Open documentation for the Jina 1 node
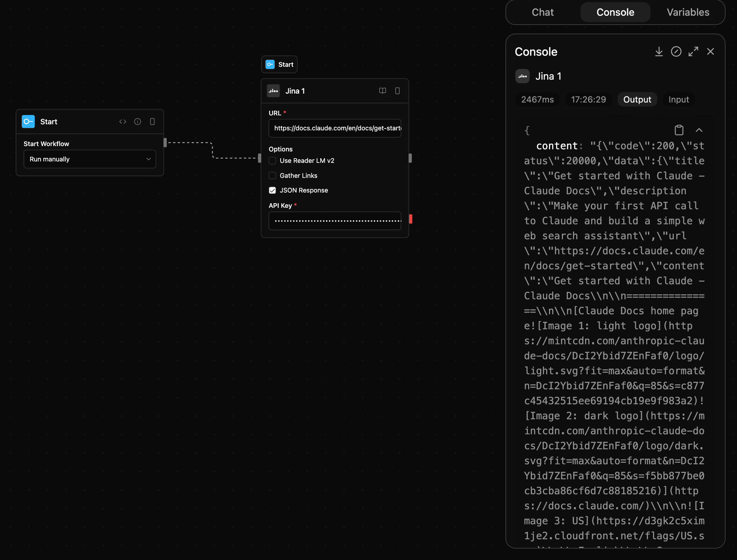This screenshot has height=560, width=737. [382, 91]
